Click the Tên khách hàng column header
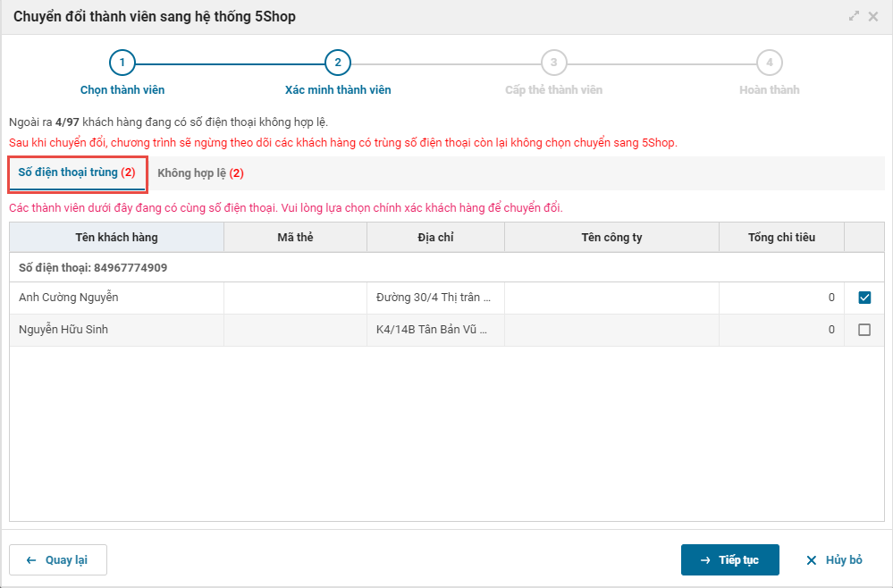893x588 pixels. coord(116,238)
